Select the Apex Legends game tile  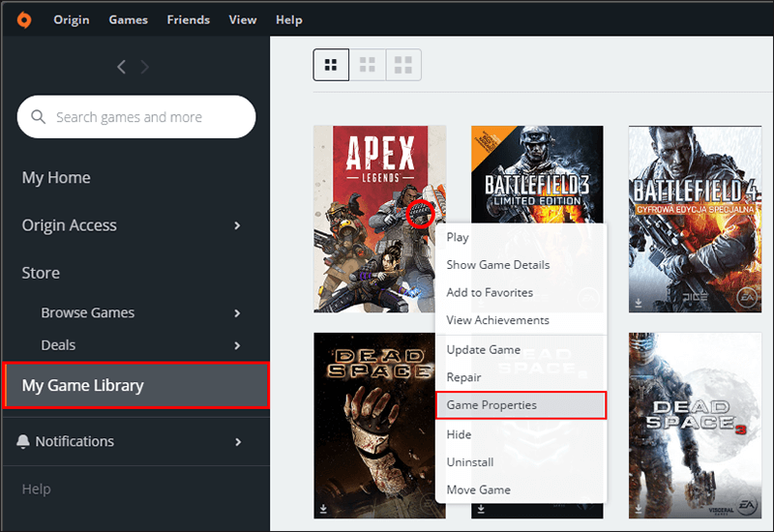click(379, 220)
